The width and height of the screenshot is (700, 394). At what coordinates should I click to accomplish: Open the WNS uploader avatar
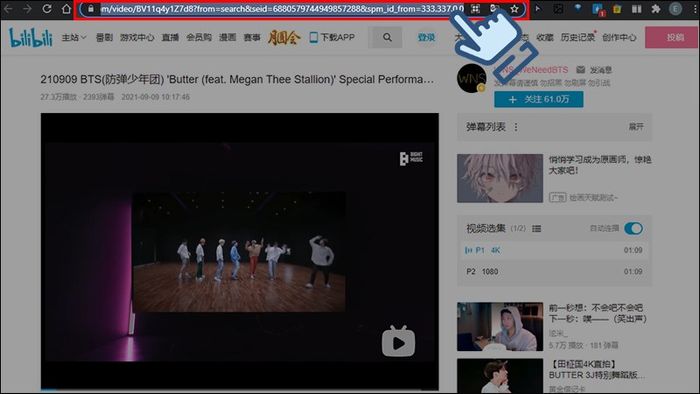click(x=472, y=78)
